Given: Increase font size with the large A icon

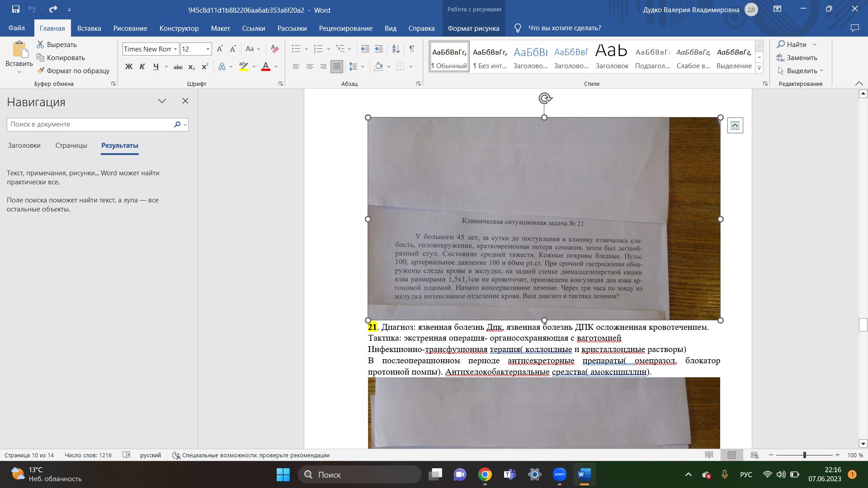Looking at the screenshot, I should coord(220,49).
